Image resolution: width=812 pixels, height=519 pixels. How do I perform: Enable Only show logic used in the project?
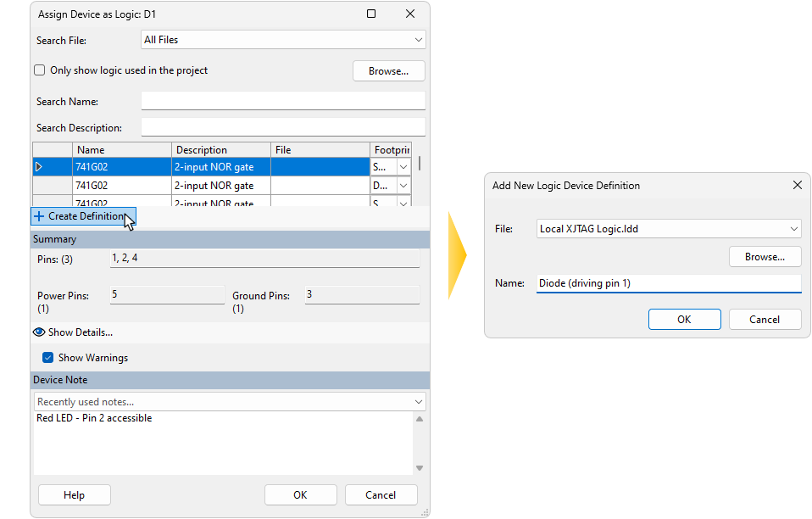coord(40,70)
